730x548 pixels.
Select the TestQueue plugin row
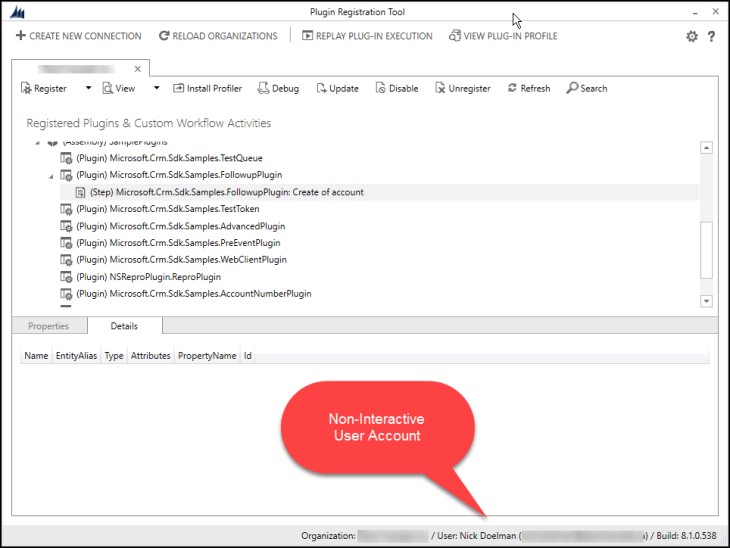click(x=169, y=158)
